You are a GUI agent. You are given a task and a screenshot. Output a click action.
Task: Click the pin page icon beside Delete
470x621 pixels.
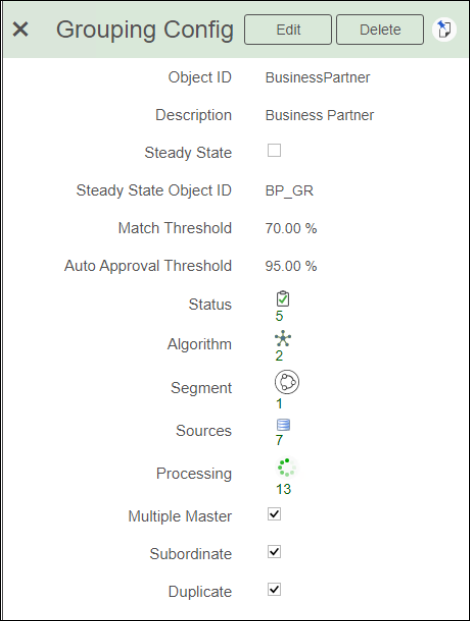pyautogui.click(x=444, y=29)
